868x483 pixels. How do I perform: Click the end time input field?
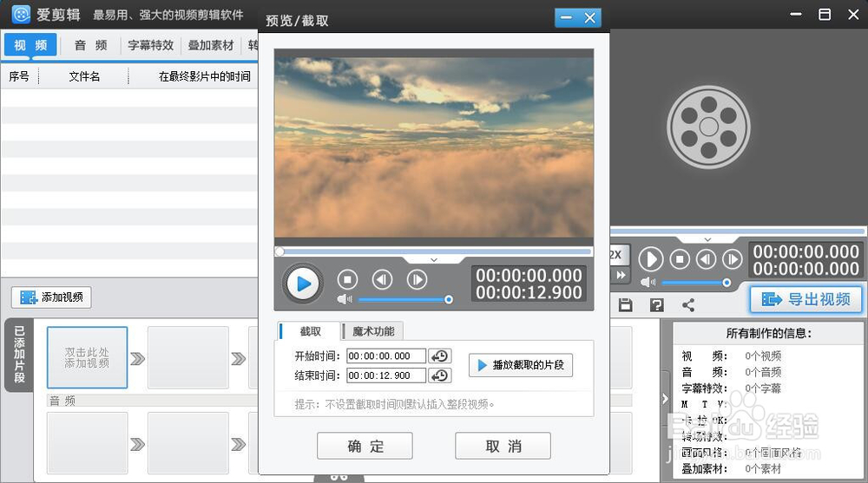pyautogui.click(x=386, y=375)
